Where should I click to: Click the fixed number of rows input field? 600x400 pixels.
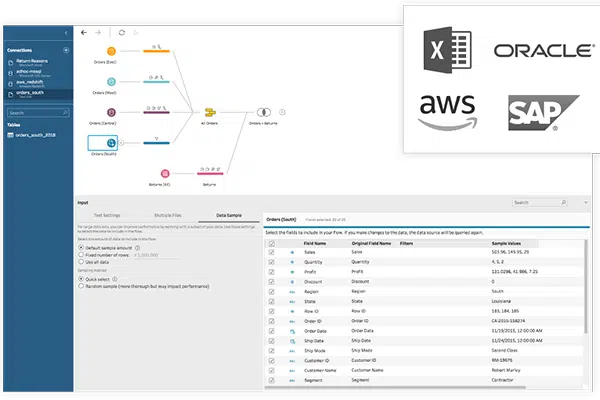(x=156, y=255)
